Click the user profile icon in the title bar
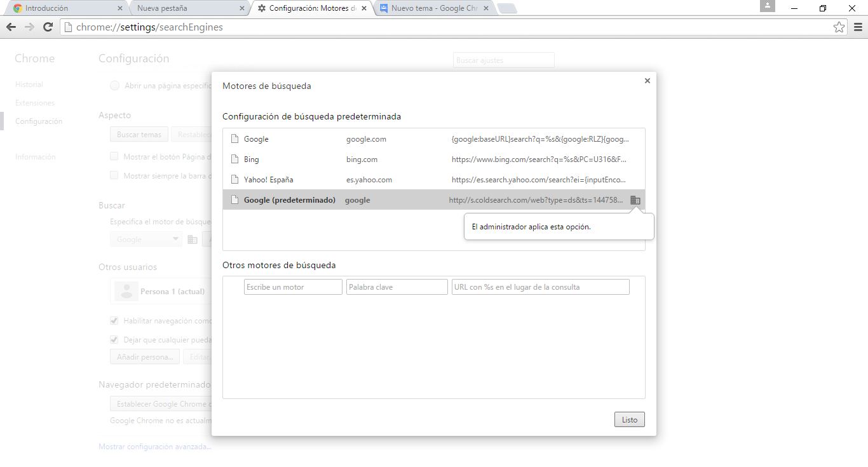868x467 pixels. 768,6
